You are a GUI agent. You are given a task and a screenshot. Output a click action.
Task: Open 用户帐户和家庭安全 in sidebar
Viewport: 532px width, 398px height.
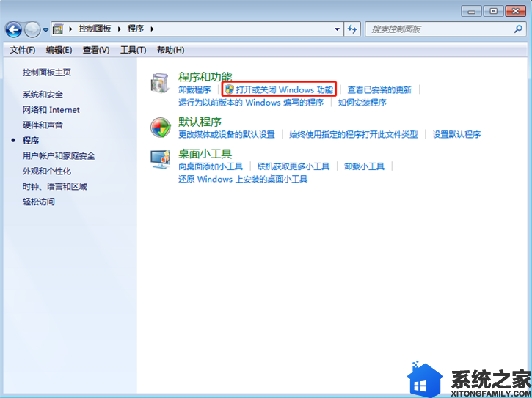pyautogui.click(x=59, y=156)
